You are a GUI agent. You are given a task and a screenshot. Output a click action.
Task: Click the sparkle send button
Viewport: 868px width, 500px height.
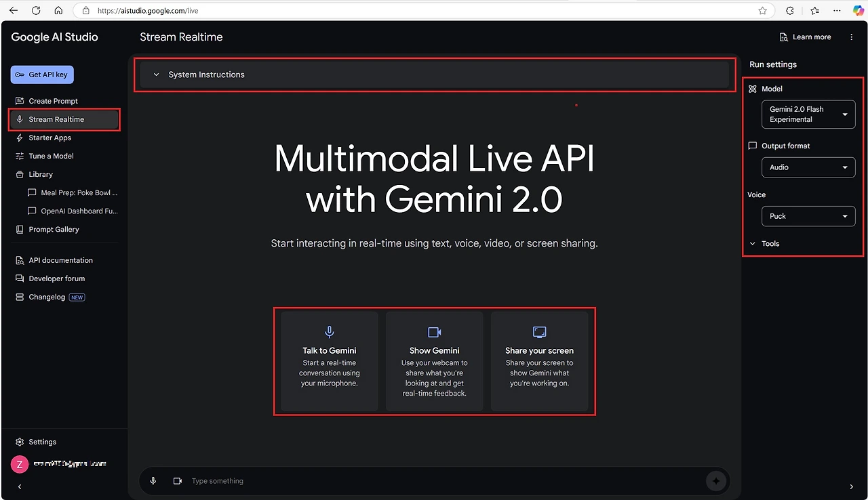point(715,481)
